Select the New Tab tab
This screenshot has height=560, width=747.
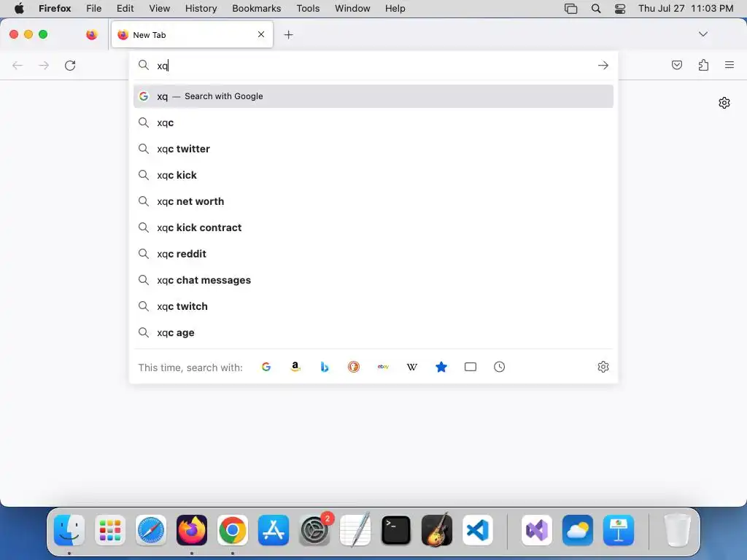coord(192,35)
